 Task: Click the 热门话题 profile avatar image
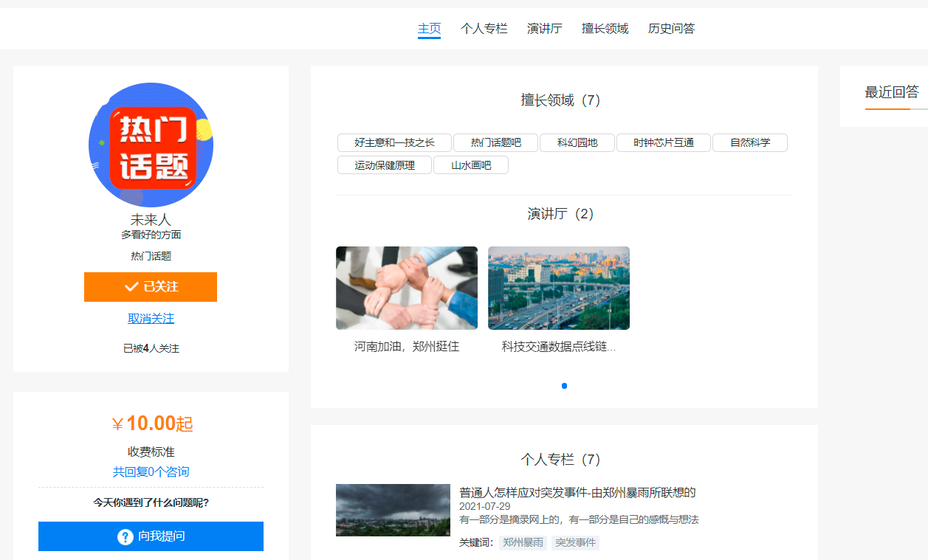pyautogui.click(x=151, y=145)
